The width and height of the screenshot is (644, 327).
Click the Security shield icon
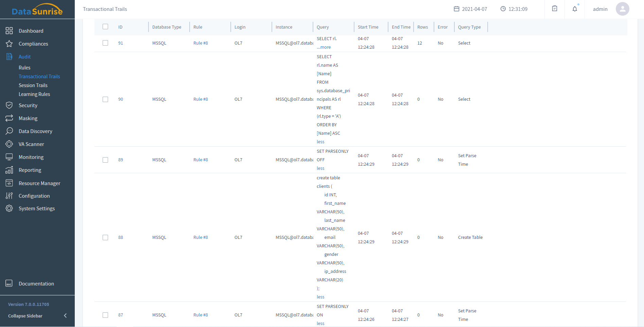pyautogui.click(x=9, y=105)
